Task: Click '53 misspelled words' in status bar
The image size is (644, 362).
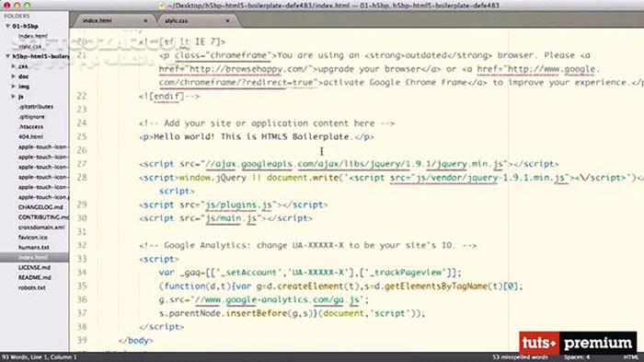Action: click(x=520, y=357)
